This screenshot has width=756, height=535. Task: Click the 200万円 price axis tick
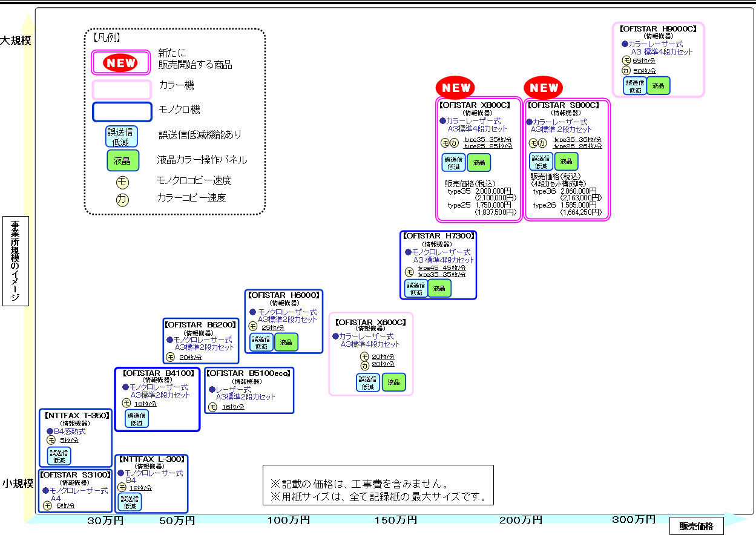click(x=521, y=520)
